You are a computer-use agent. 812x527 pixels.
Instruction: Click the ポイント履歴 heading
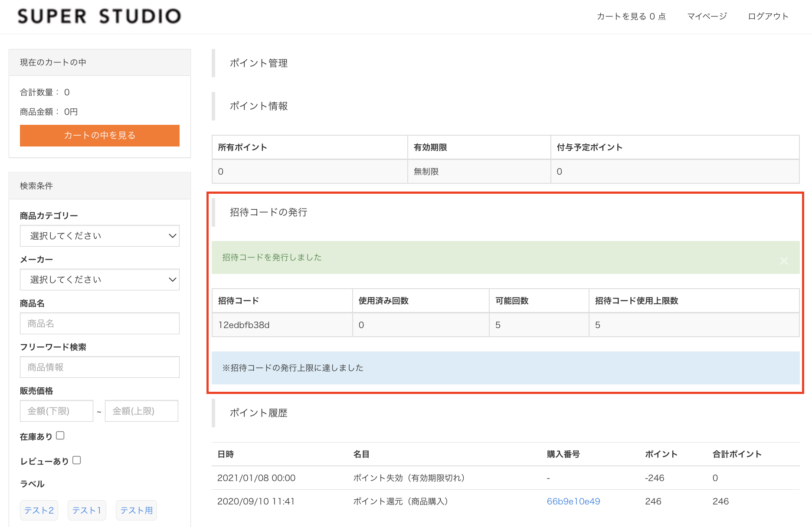click(x=259, y=413)
